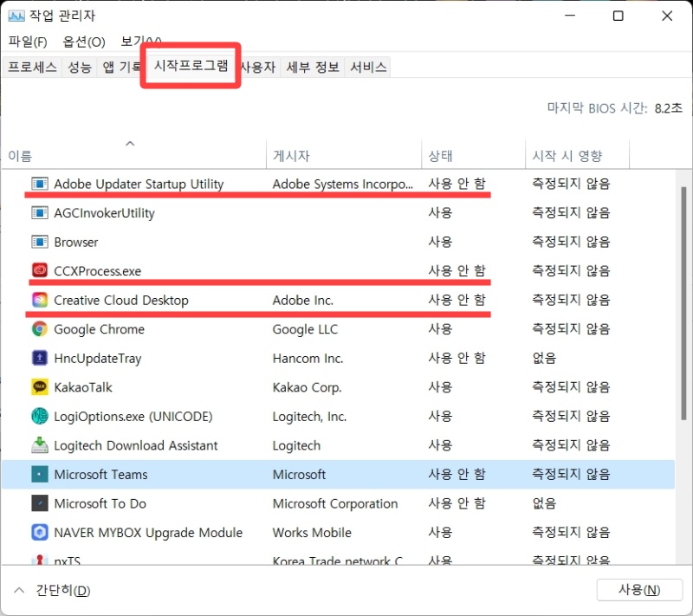Click the Google LLC publisher cell
This screenshot has width=693, height=616.
coord(305,329)
